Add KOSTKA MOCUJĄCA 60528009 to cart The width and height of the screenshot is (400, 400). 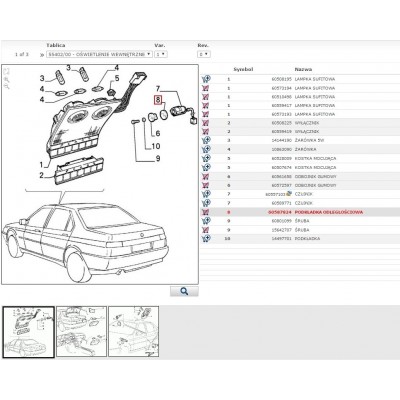206,158
